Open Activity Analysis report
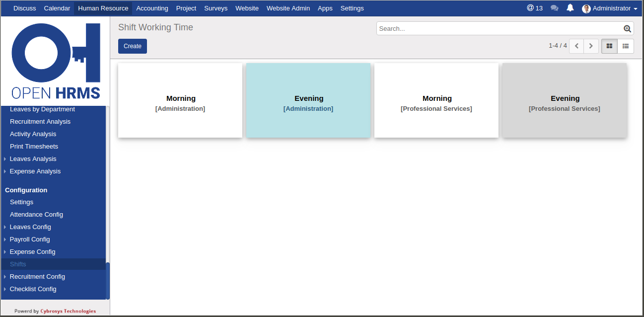The width and height of the screenshot is (644, 317). (33, 134)
